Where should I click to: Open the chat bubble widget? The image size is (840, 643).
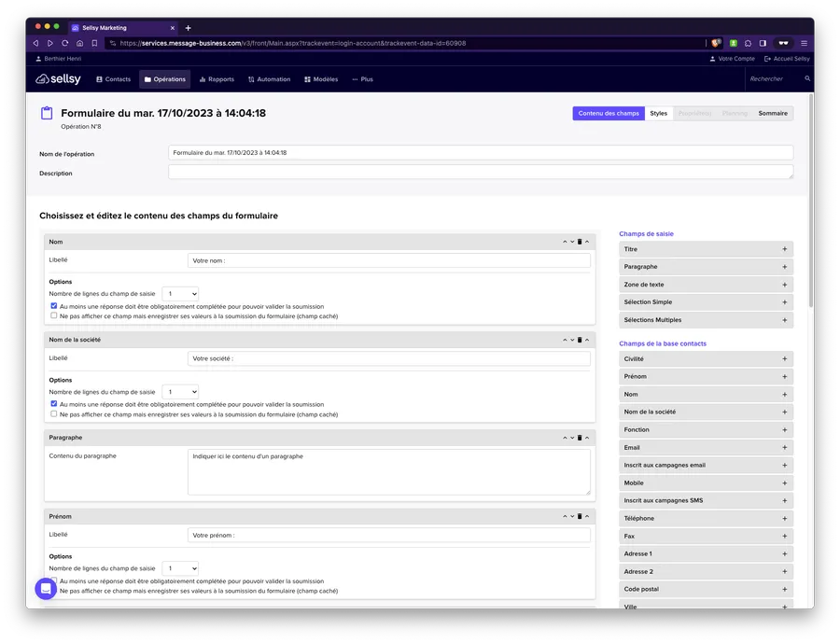click(46, 589)
